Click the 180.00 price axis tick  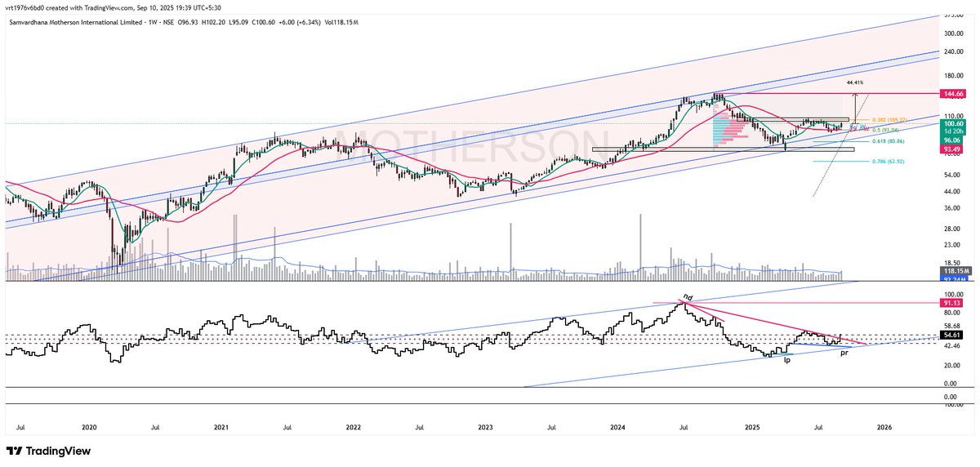tap(952, 76)
